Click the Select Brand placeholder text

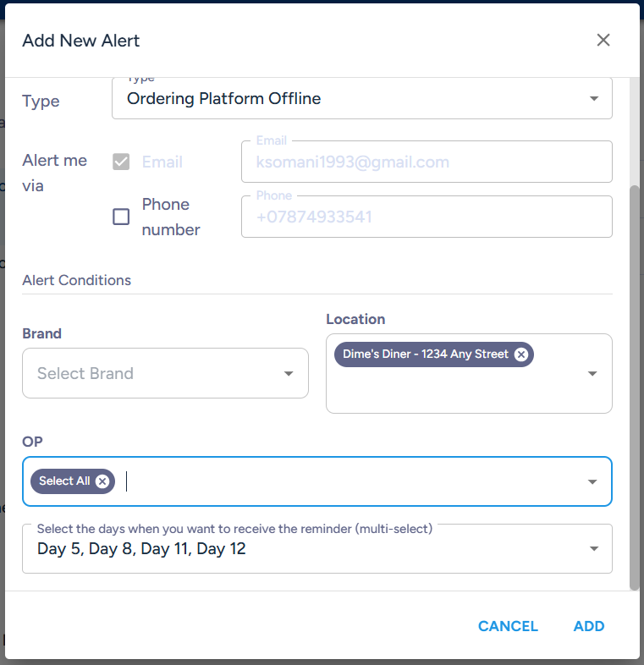pyautogui.click(x=85, y=374)
